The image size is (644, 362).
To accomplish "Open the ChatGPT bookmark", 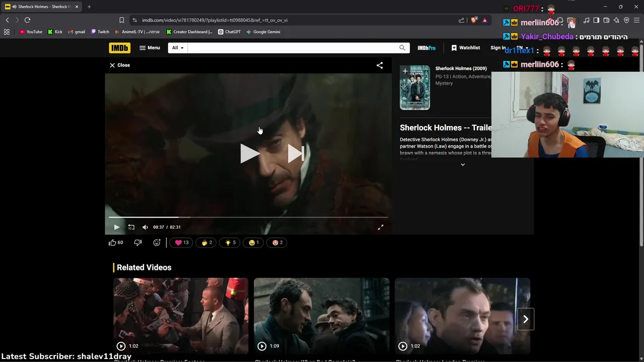I will click(x=229, y=32).
